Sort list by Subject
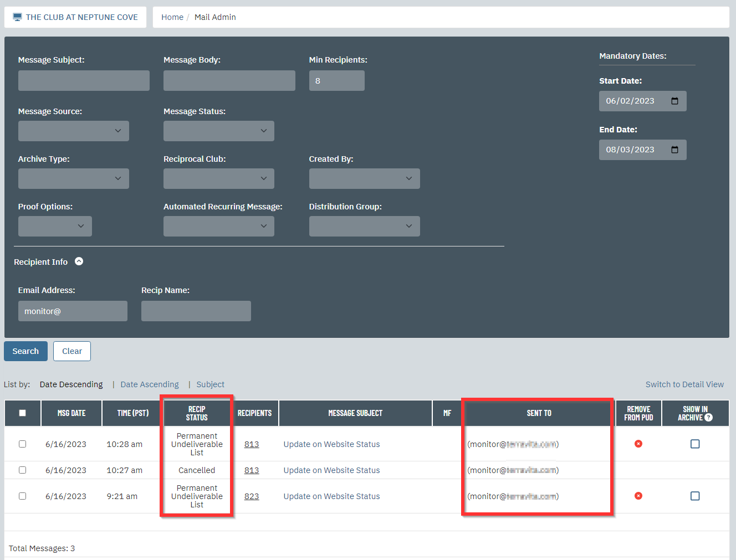 coord(211,384)
